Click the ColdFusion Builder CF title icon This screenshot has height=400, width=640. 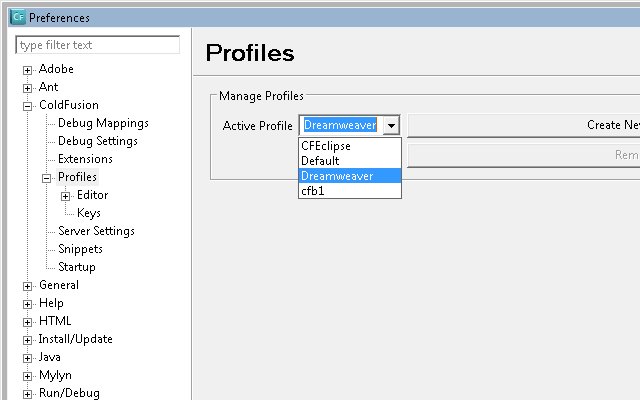point(18,17)
